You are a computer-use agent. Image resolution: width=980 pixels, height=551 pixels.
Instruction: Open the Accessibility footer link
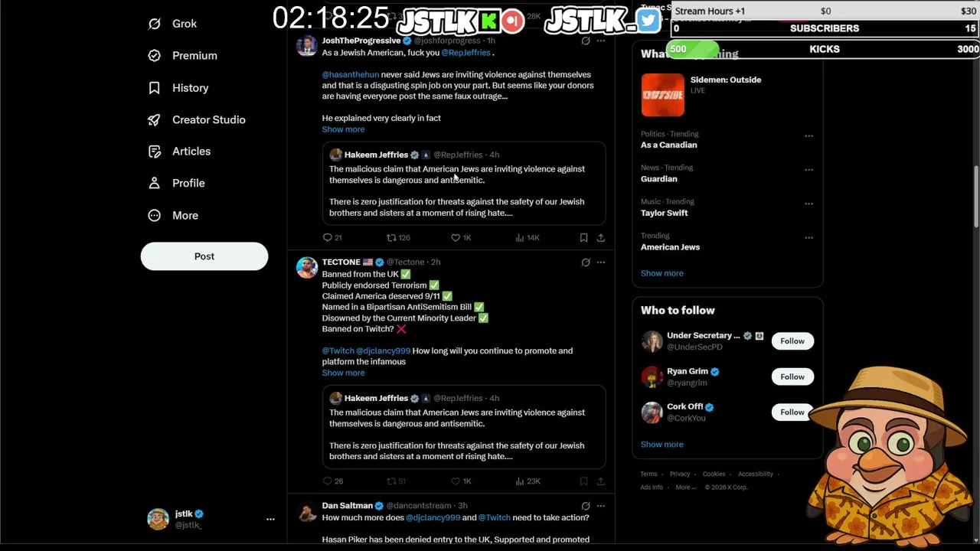[756, 474]
